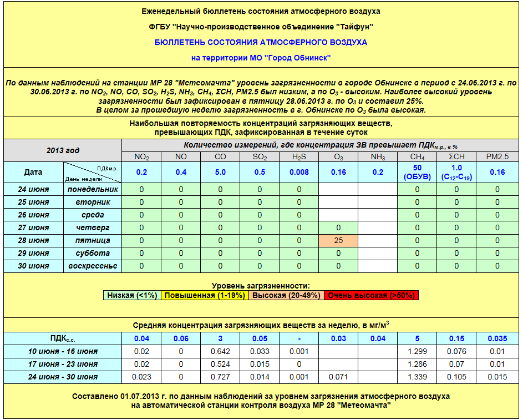
Task: Click the H2S column header
Action: click(299, 157)
